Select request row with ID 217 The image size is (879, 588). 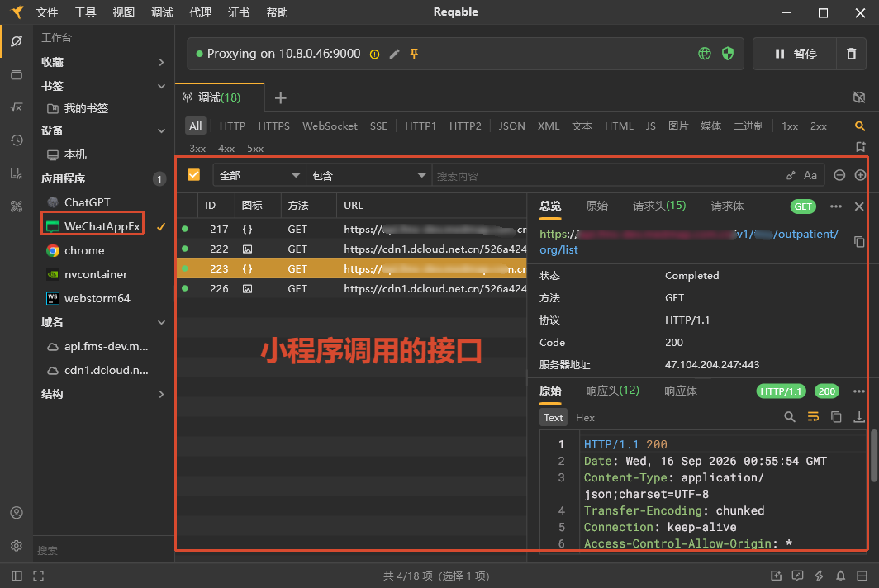[x=352, y=229]
